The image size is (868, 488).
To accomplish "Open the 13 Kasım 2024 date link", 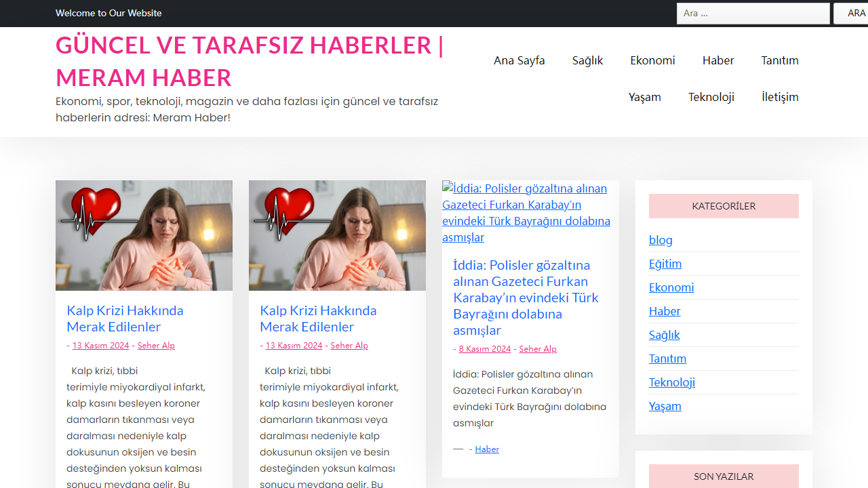I will tap(100, 345).
